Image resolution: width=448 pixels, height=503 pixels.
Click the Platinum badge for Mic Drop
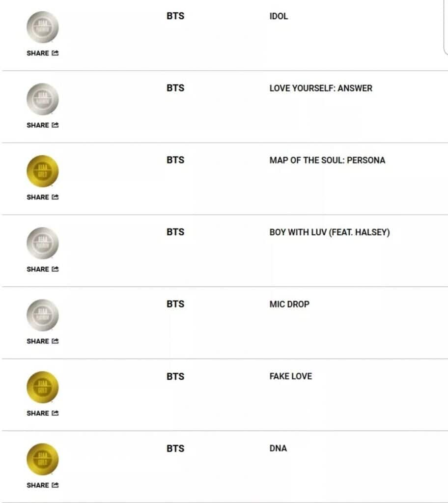tap(42, 315)
